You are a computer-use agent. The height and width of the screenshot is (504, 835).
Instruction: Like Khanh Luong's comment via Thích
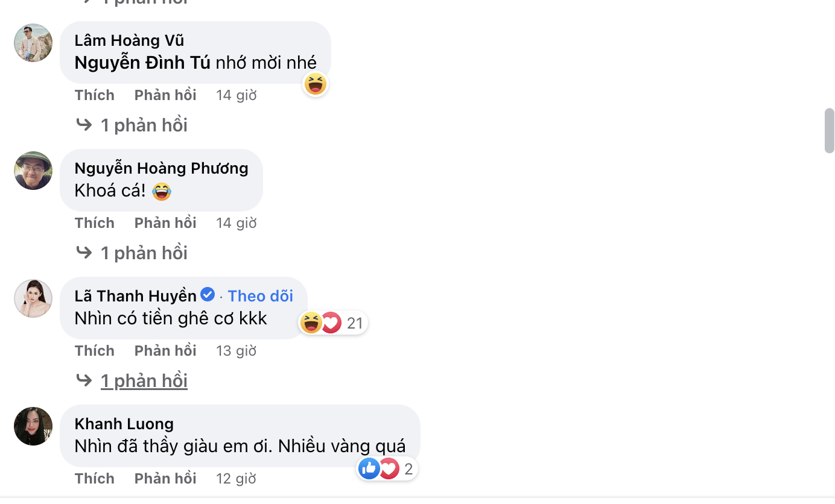coord(94,477)
